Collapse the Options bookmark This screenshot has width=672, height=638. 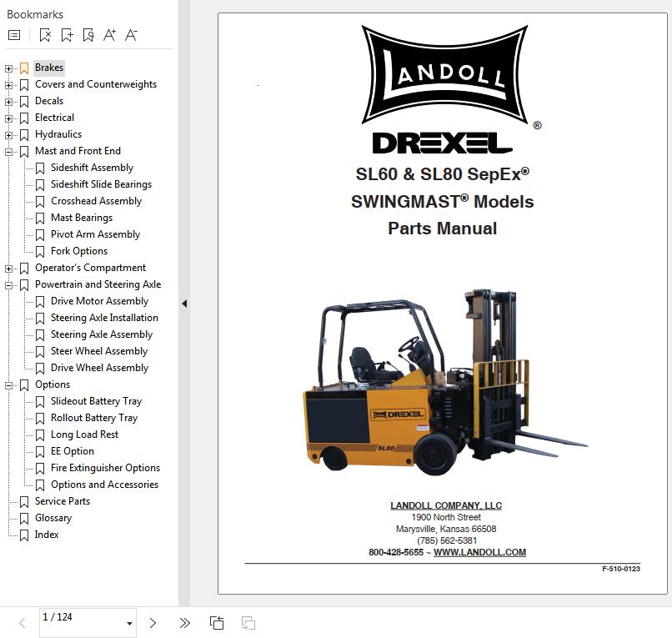8,386
